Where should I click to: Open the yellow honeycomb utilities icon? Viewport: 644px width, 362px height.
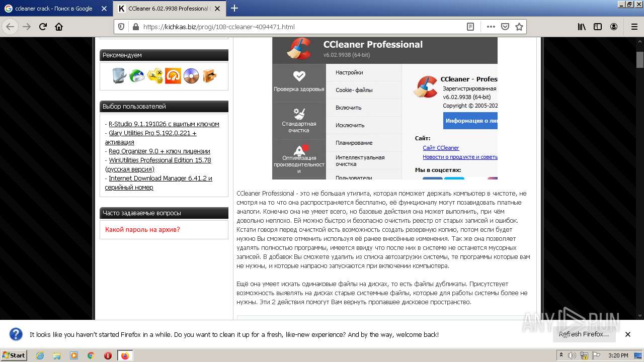155,76
